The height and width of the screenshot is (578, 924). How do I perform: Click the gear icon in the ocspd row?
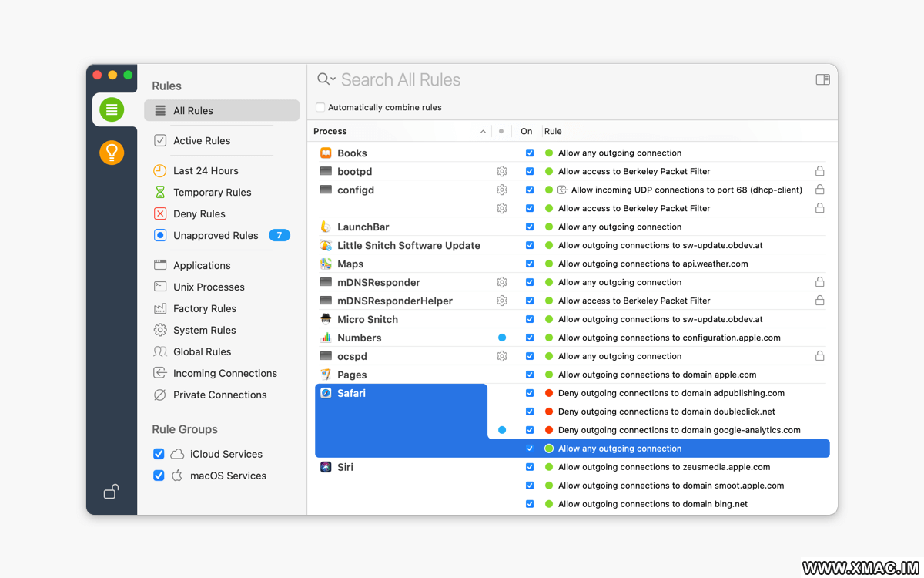click(502, 356)
